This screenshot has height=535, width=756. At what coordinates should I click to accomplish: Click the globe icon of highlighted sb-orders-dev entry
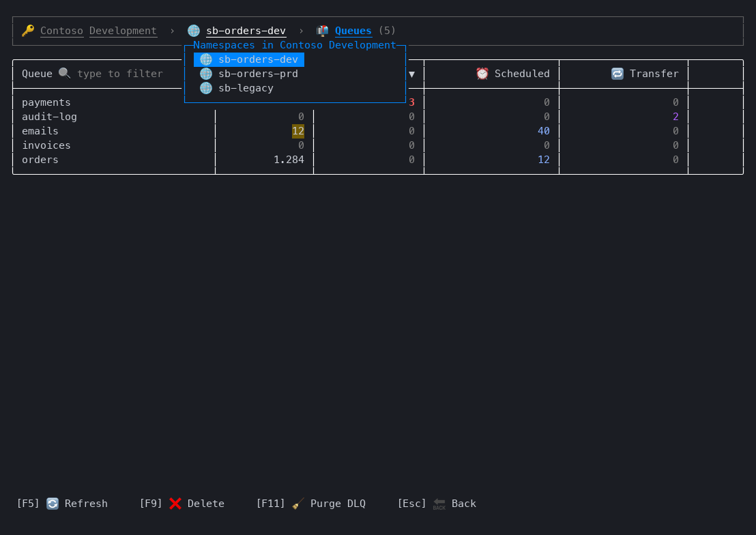(206, 59)
